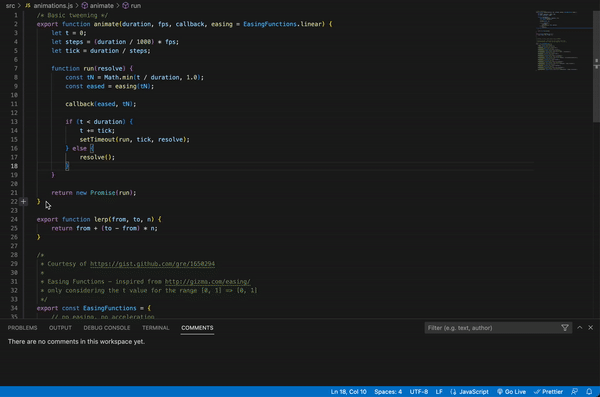
Task: Open the gist.github.com link on line 29
Action: pos(152,264)
